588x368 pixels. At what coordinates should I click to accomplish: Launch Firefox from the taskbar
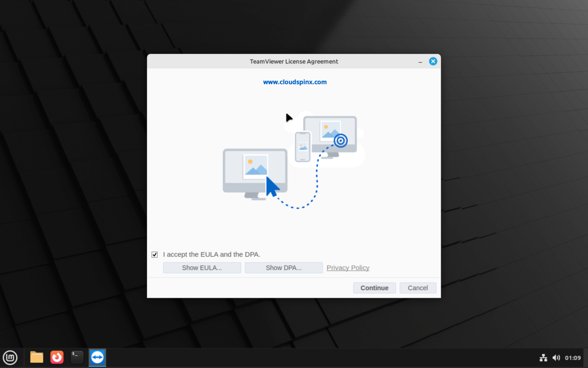(x=57, y=357)
